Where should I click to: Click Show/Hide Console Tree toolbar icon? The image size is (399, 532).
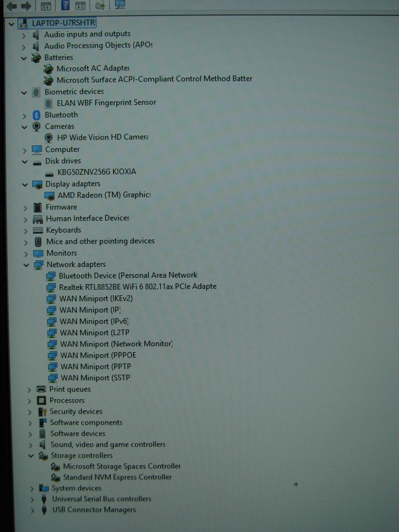(x=46, y=6)
